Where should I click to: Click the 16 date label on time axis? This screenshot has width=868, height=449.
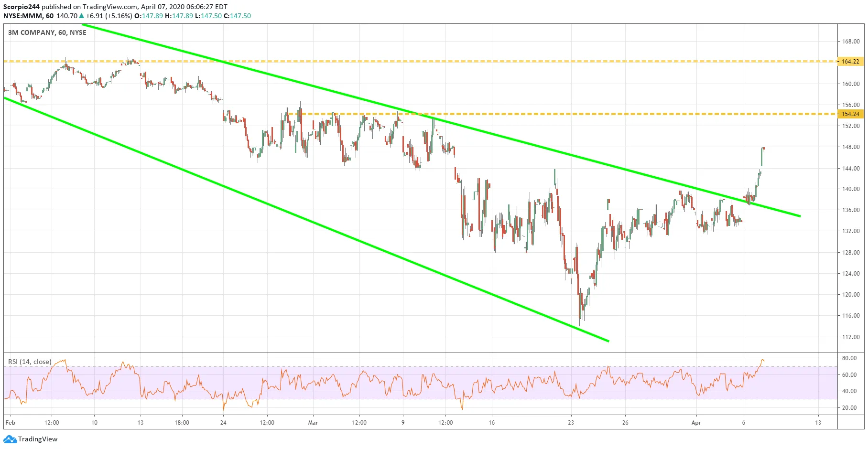point(492,423)
